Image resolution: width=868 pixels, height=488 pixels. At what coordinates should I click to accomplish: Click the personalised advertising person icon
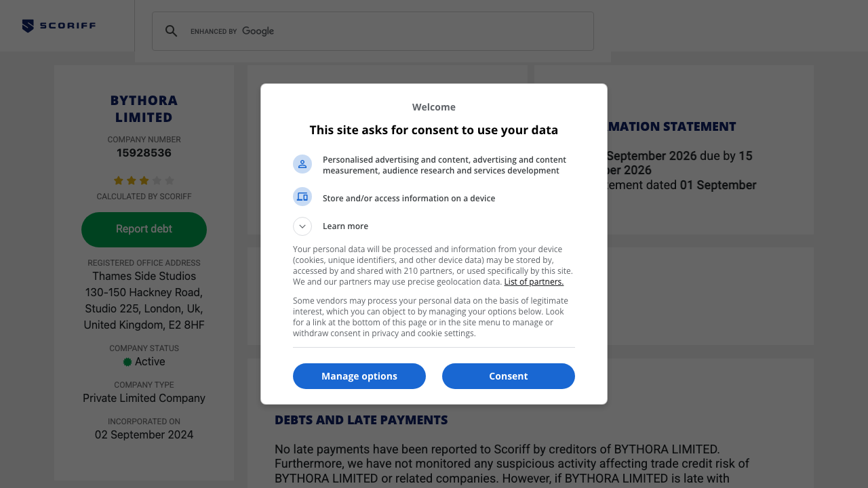[x=302, y=164]
